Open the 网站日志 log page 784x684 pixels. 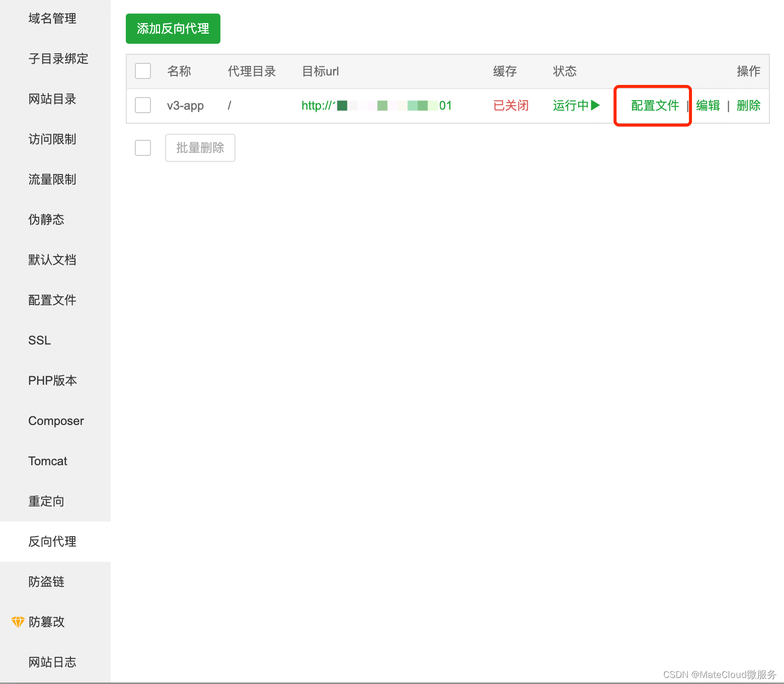click(52, 662)
